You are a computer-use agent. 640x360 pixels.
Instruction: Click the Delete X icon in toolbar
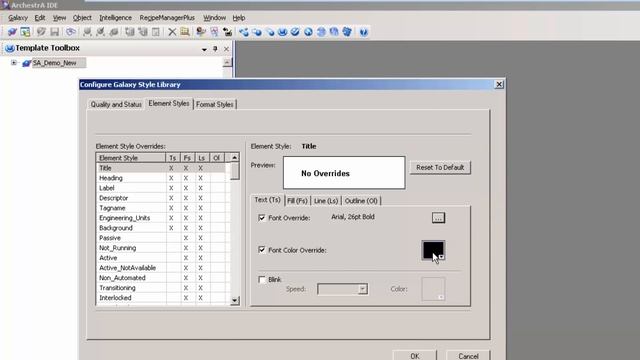172,32
